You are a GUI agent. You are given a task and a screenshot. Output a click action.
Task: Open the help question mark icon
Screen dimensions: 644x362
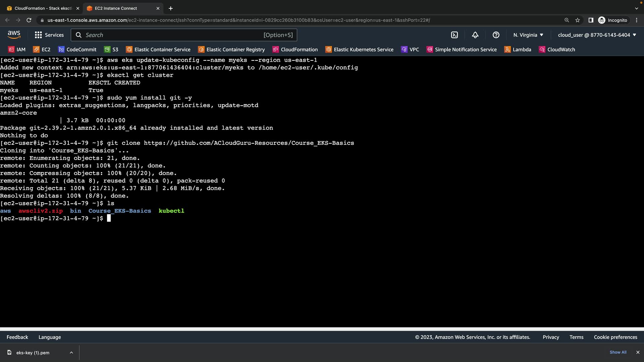point(496,35)
